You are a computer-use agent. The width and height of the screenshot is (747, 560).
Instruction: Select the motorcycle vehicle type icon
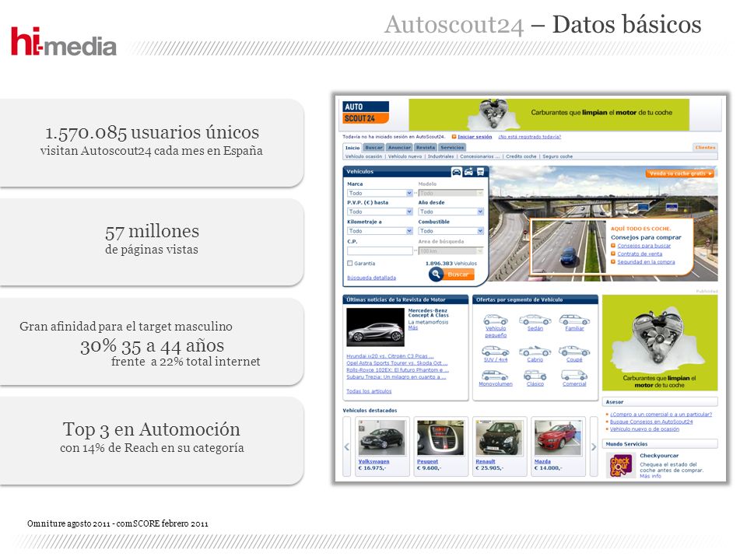pos(468,171)
